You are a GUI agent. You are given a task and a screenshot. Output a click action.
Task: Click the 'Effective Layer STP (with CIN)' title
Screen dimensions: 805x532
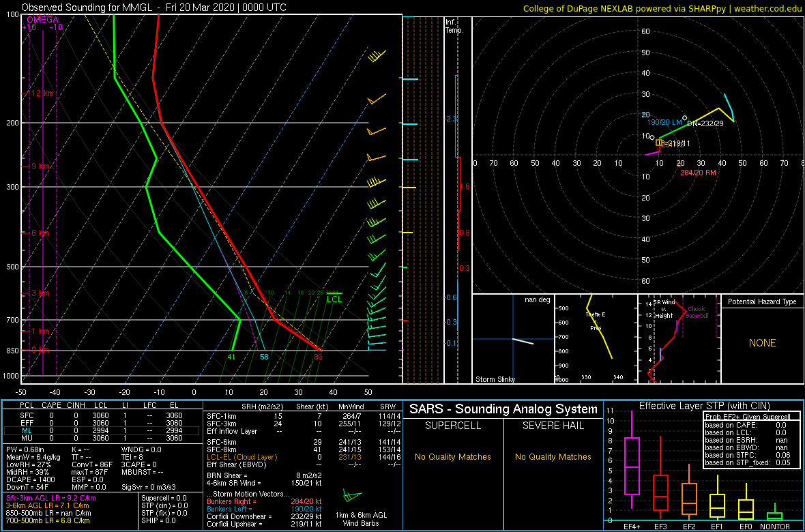(x=704, y=406)
